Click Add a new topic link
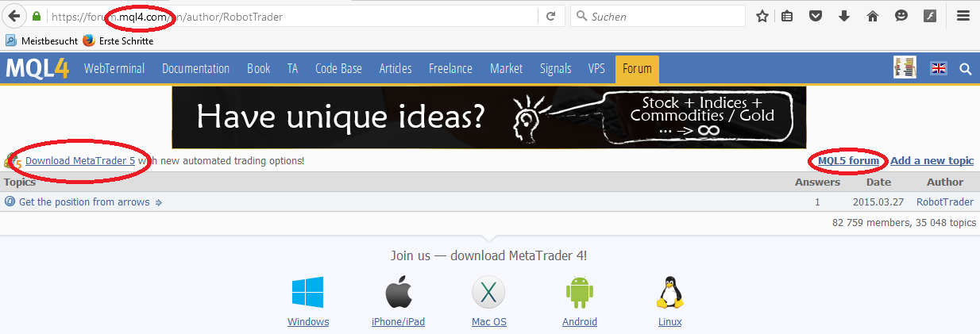 point(932,160)
